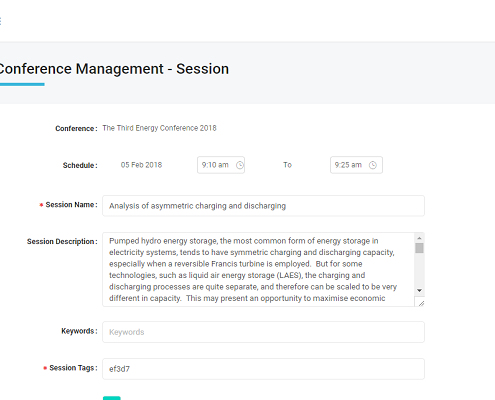
Task: Click the resize handle of the Session Description box
Action: 421,303
